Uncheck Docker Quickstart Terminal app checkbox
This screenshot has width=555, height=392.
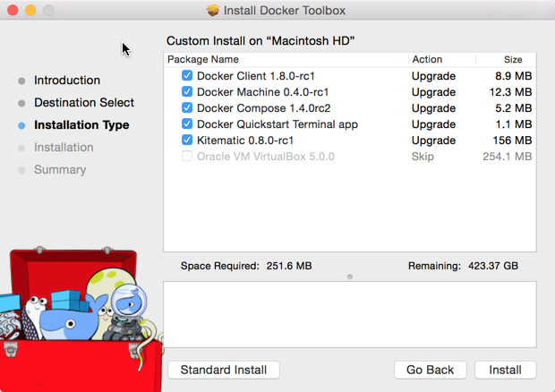click(x=187, y=124)
